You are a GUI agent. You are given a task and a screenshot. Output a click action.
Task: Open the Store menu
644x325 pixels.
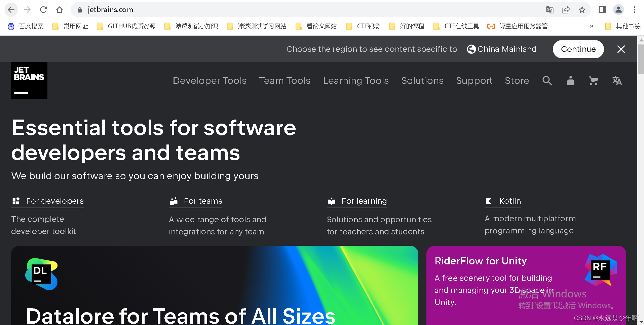coord(517,80)
